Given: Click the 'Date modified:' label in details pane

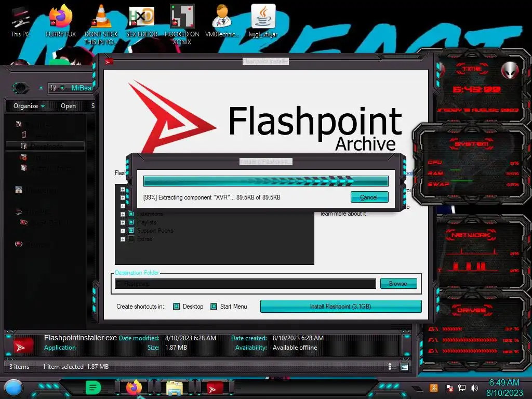Looking at the screenshot, I should 139,338.
